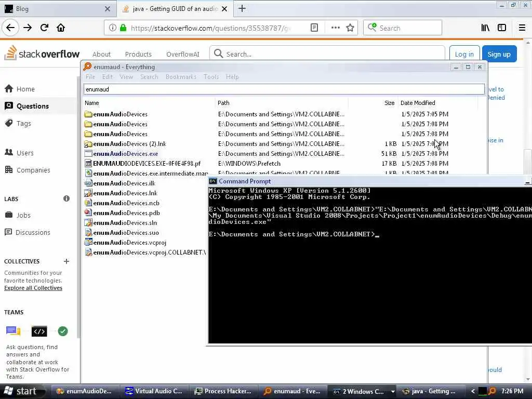Image resolution: width=532 pixels, height=399 pixels.
Task: Click the green padlock security icon
Action: click(x=123, y=28)
